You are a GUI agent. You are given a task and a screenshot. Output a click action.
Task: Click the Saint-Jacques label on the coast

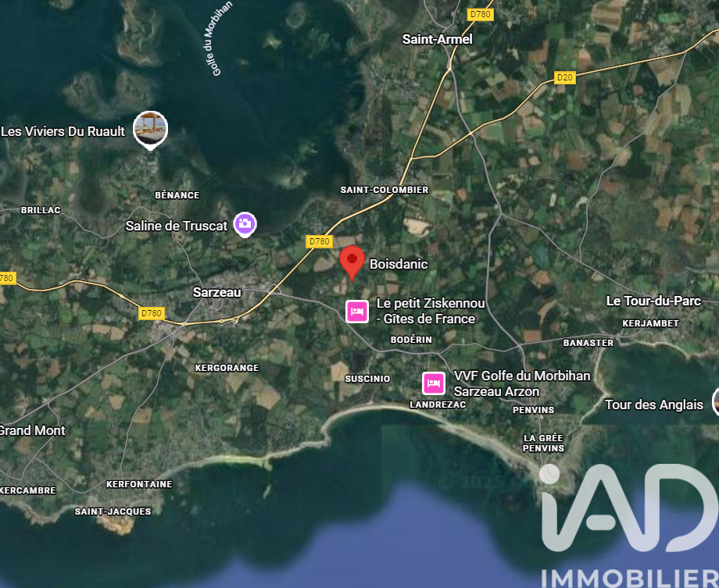113,511
